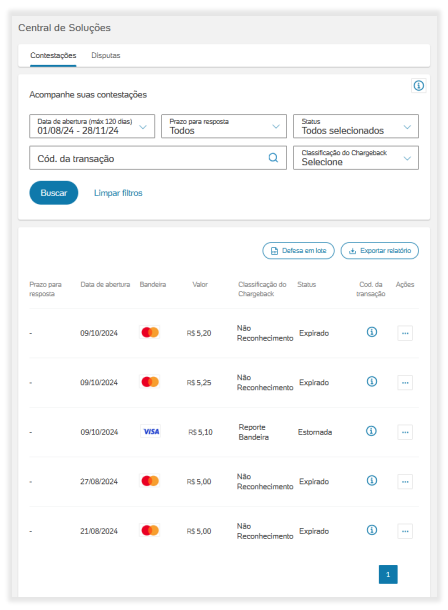Select the Contestações tab
Screen dimensions: 448x610
pos(53,55)
